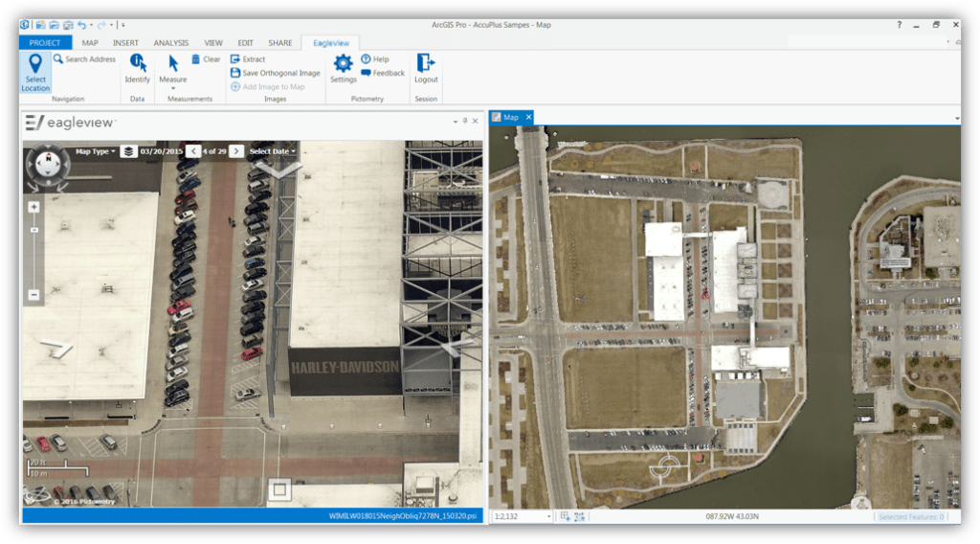Switch to the ANALYSIS ribbon tab

[171, 42]
